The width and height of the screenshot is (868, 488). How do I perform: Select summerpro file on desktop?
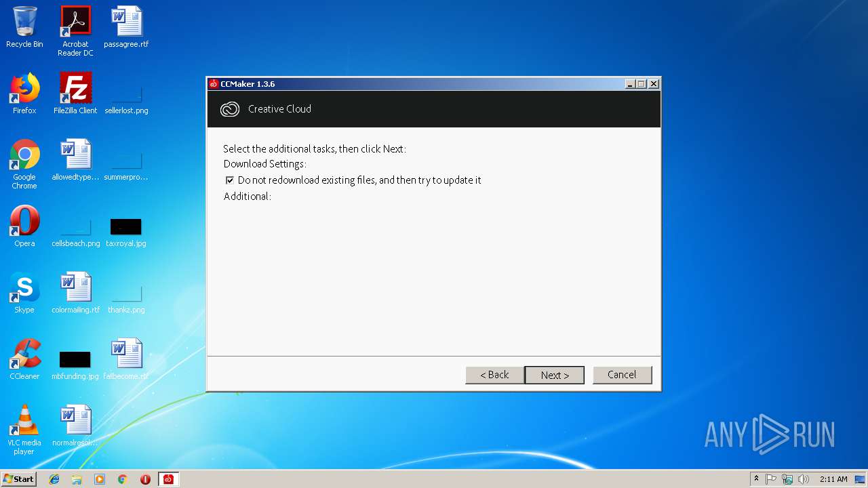click(x=126, y=164)
